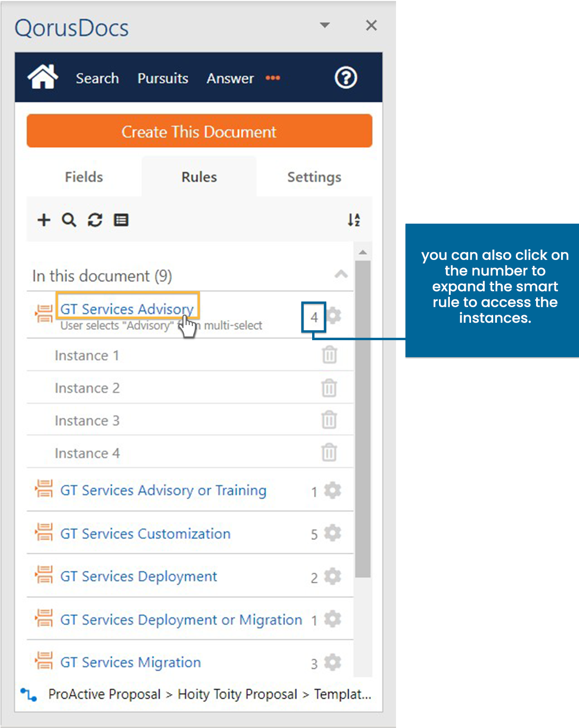Click the Create This Document button
This screenshot has height=728, width=579.
(199, 131)
